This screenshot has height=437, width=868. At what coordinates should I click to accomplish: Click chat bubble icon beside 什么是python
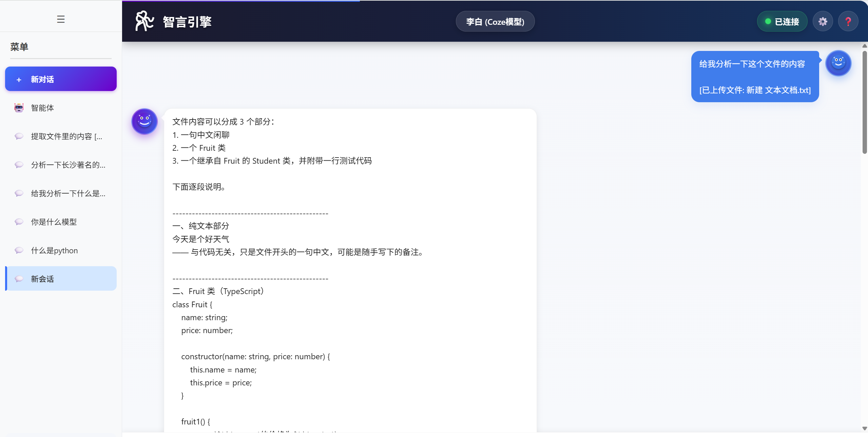click(x=19, y=250)
